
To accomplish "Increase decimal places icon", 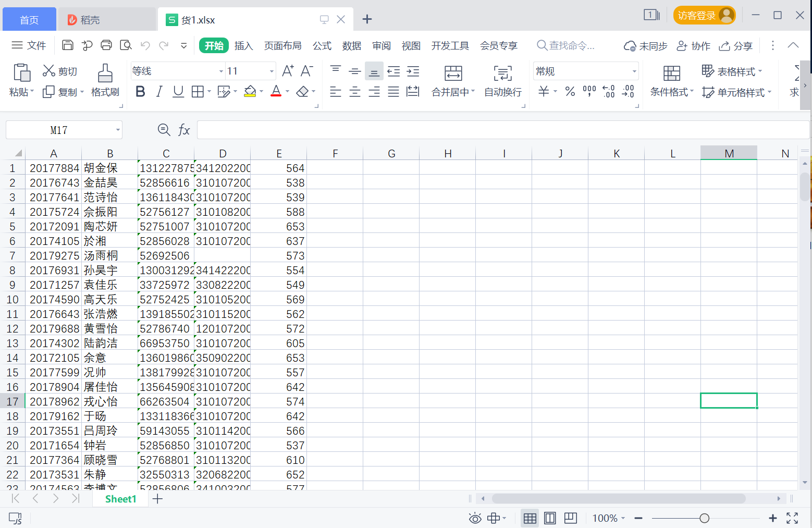I will [609, 92].
